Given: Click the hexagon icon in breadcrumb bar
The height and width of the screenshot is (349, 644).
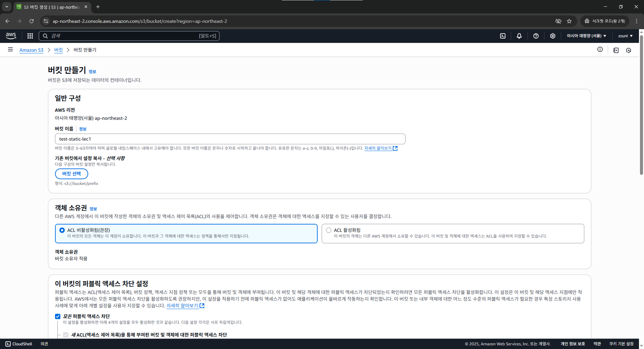Looking at the screenshot, I should [629, 50].
